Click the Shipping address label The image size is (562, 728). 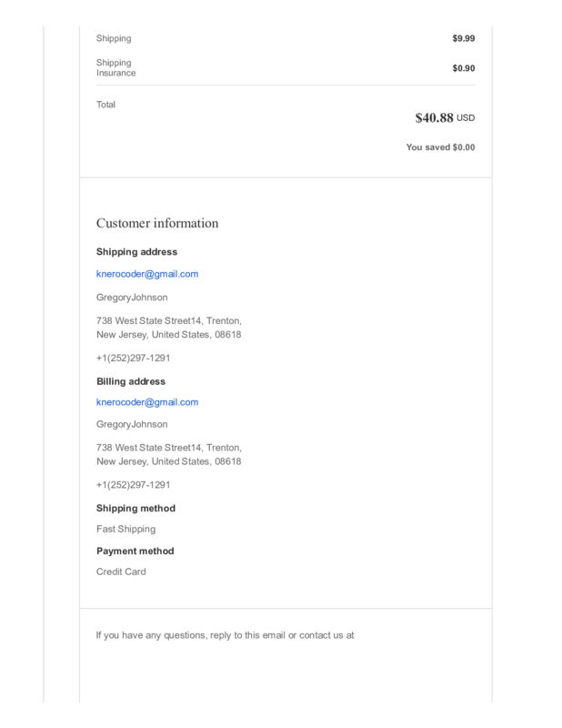click(137, 252)
